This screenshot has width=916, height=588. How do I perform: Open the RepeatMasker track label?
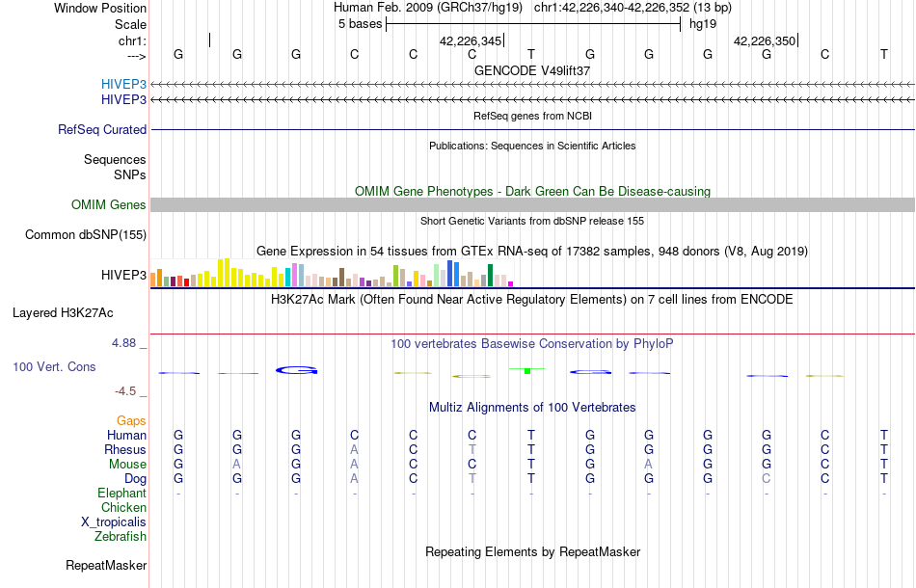[106, 565]
